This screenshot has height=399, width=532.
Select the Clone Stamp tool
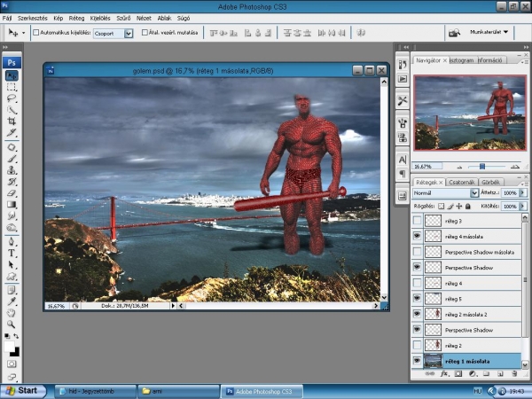click(12, 170)
